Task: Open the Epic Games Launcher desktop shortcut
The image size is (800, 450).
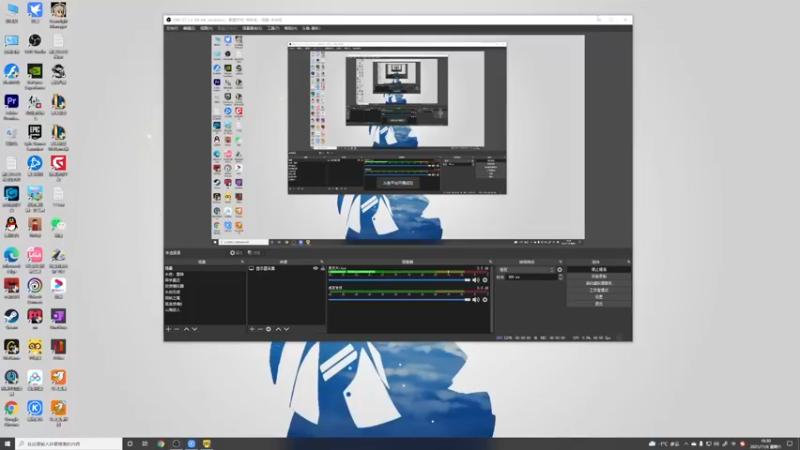Action: click(x=35, y=138)
